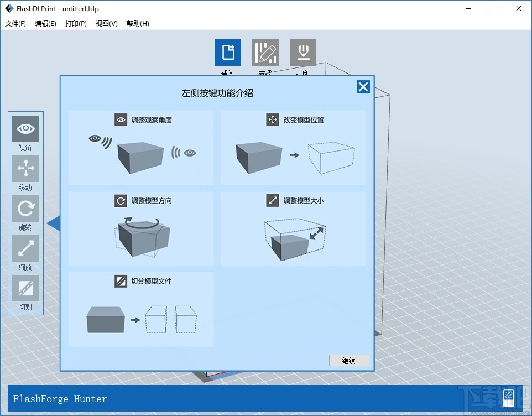Click the scale icon beside 调整模型大小
The height and width of the screenshot is (416, 532).
point(273,200)
